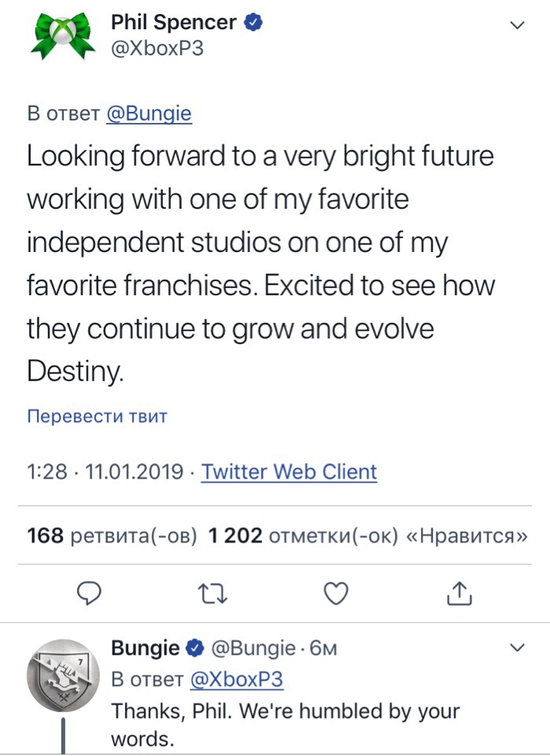The width and height of the screenshot is (550, 756).
Task: Expand Phil Spencer tweet options chevron
Action: [517, 25]
